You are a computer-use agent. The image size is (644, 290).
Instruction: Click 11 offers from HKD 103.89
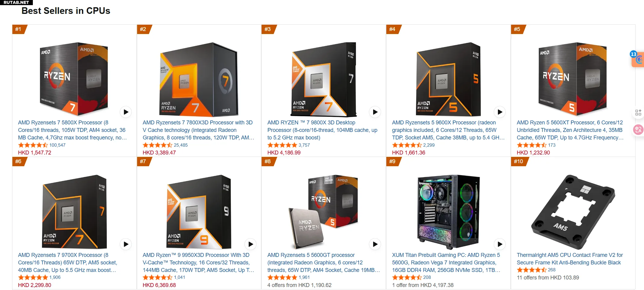pyautogui.click(x=548, y=278)
